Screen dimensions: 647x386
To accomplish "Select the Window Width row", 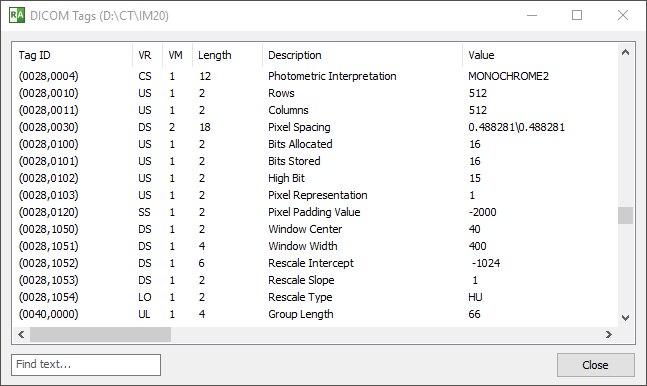I will point(315,246).
